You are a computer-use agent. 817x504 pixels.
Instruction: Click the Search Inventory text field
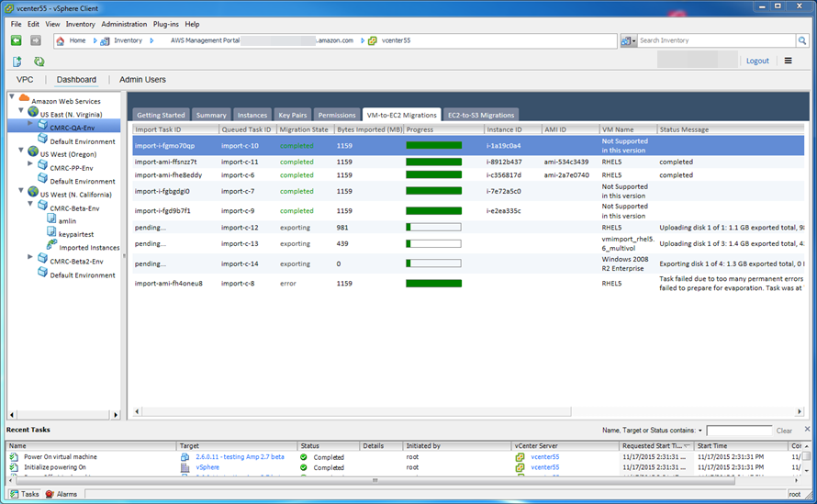tap(714, 40)
